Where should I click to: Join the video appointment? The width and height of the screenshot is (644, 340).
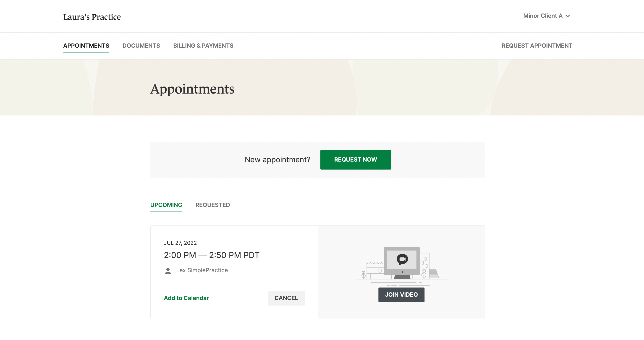(x=401, y=295)
